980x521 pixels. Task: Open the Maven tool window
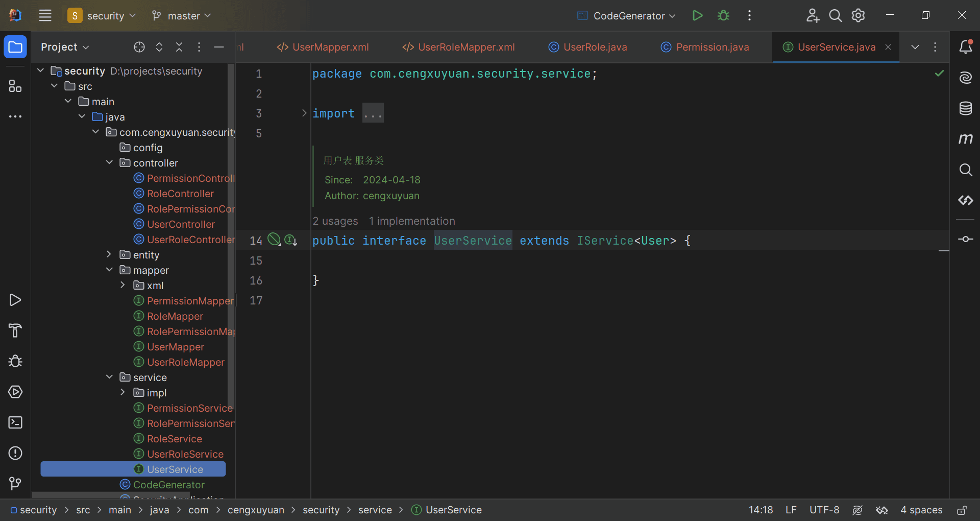[965, 139]
